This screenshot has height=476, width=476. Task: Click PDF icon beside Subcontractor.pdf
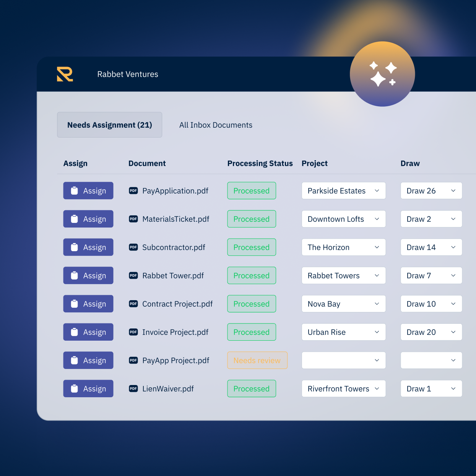[133, 247]
